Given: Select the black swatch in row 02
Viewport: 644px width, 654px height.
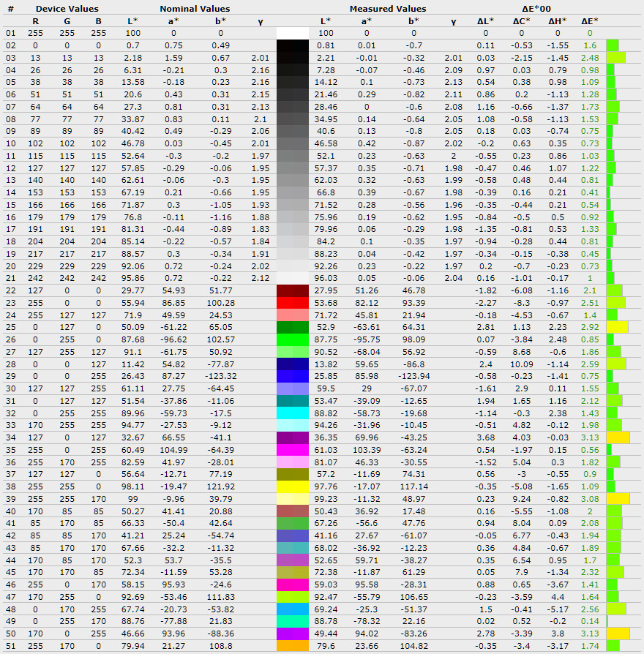Looking at the screenshot, I should pyautogui.click(x=298, y=45).
